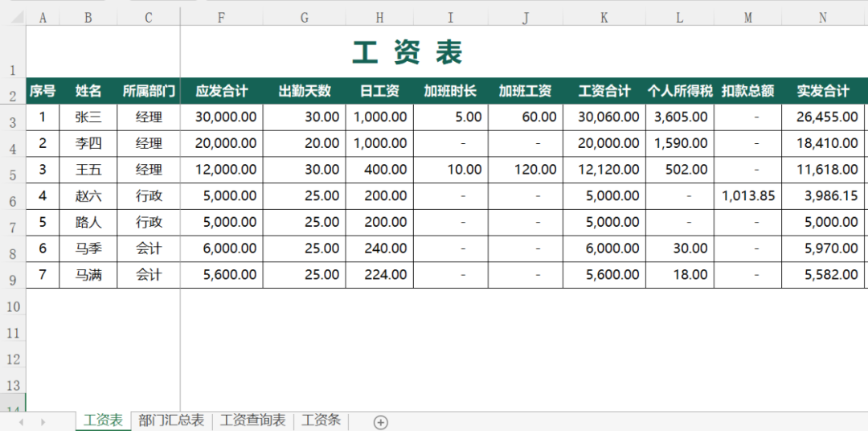Click the 加班时长 header cell
868x431 pixels.
451,91
